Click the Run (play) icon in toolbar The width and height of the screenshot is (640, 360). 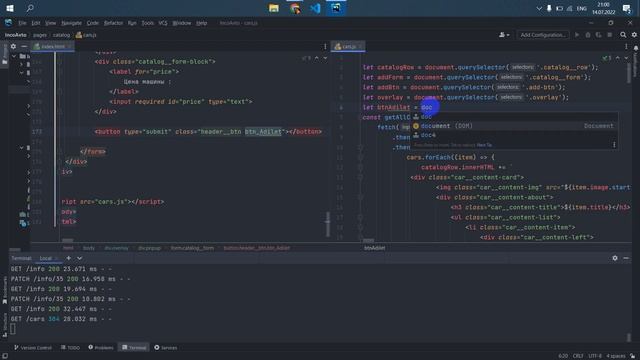(x=577, y=35)
